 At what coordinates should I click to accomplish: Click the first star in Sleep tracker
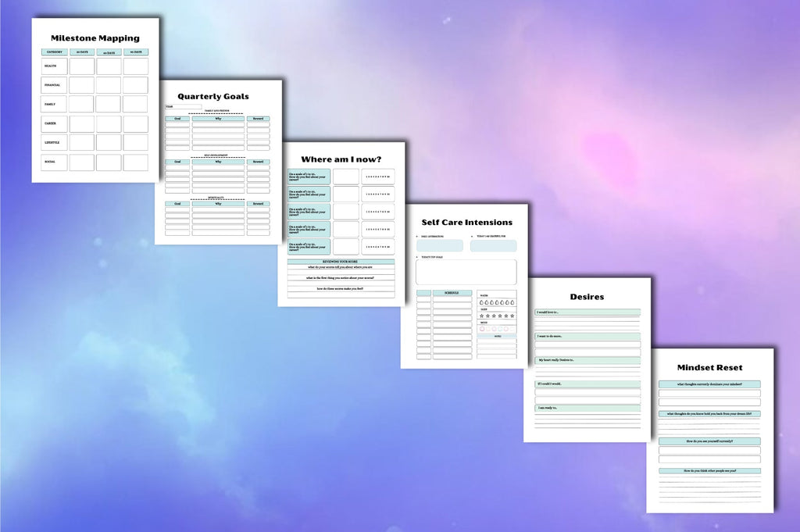(481, 316)
